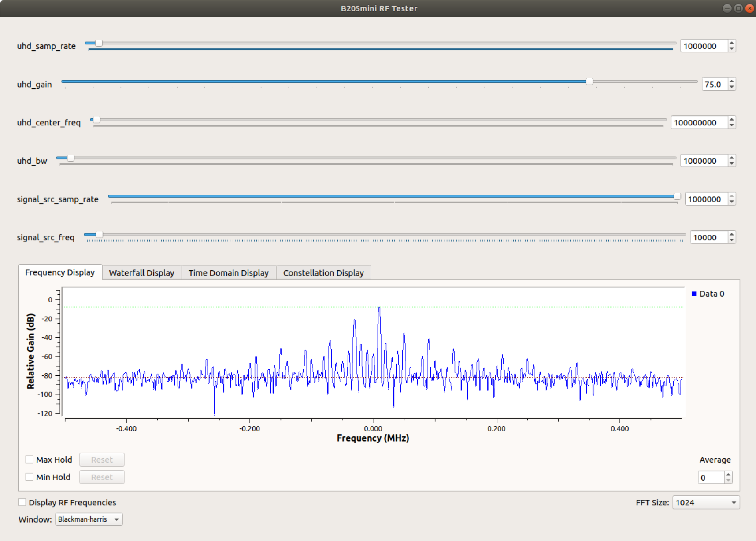Click the uhd_gain down arrow
756x541 pixels.
click(x=732, y=87)
